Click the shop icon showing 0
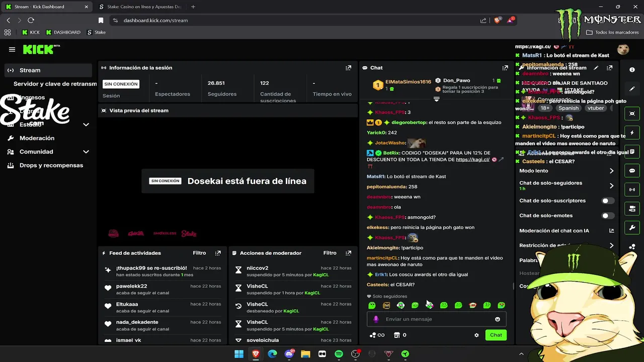Screen dimensions: 644x362 [400, 335]
